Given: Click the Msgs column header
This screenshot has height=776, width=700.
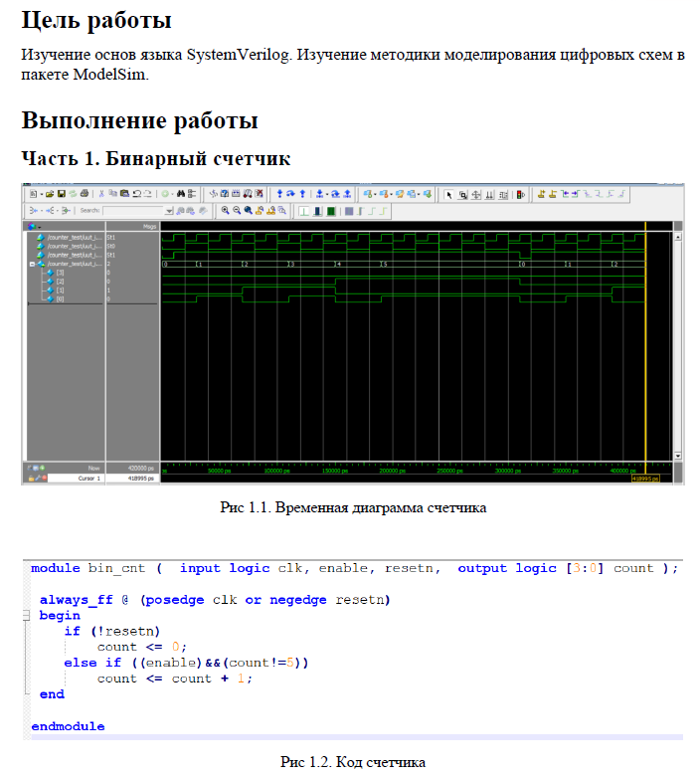Looking at the screenshot, I should click(149, 227).
